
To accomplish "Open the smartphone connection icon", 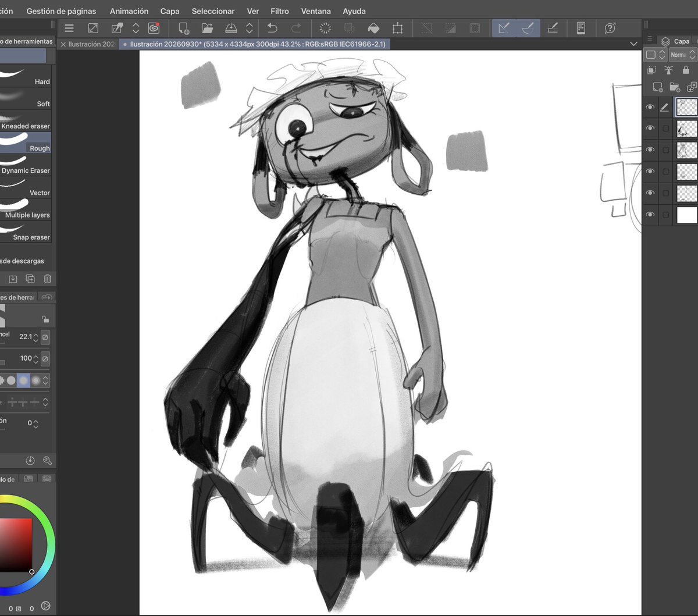I will [x=581, y=28].
